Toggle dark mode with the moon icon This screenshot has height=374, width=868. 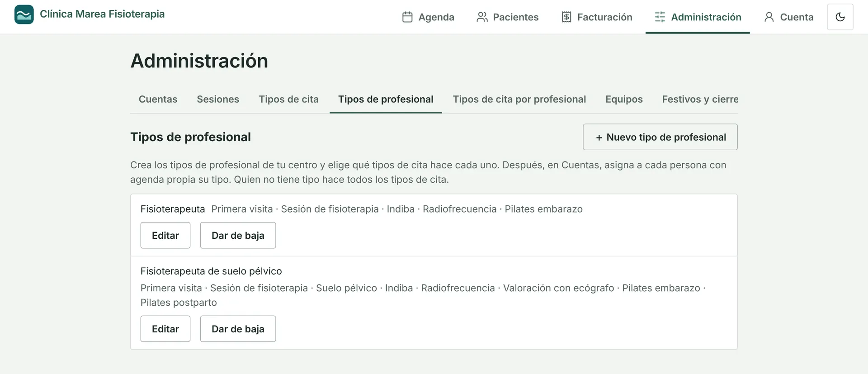pos(840,17)
